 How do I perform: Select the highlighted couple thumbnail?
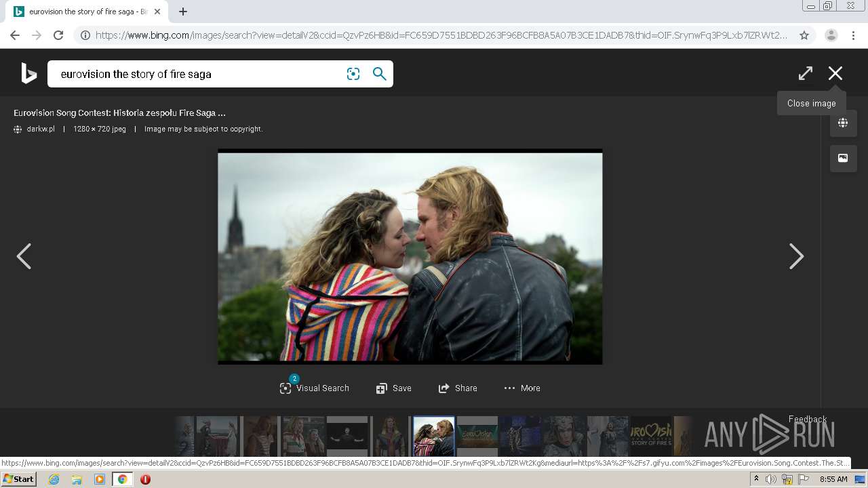(434, 436)
